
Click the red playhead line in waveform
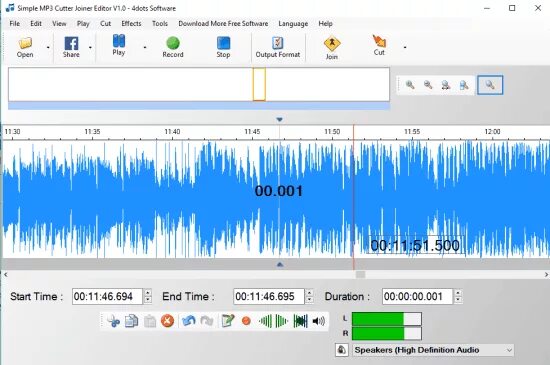tap(354, 198)
